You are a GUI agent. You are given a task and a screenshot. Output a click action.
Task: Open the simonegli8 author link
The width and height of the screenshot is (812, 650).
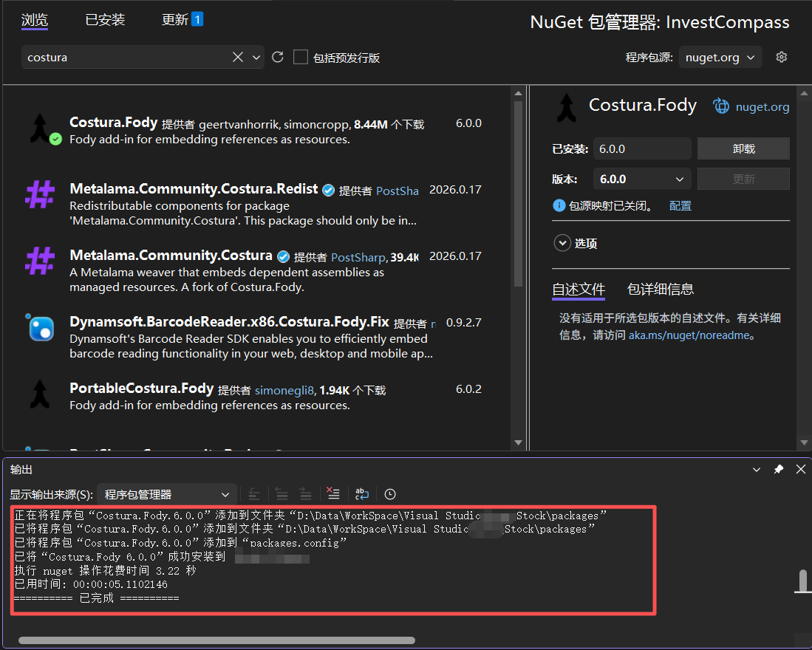click(x=284, y=390)
